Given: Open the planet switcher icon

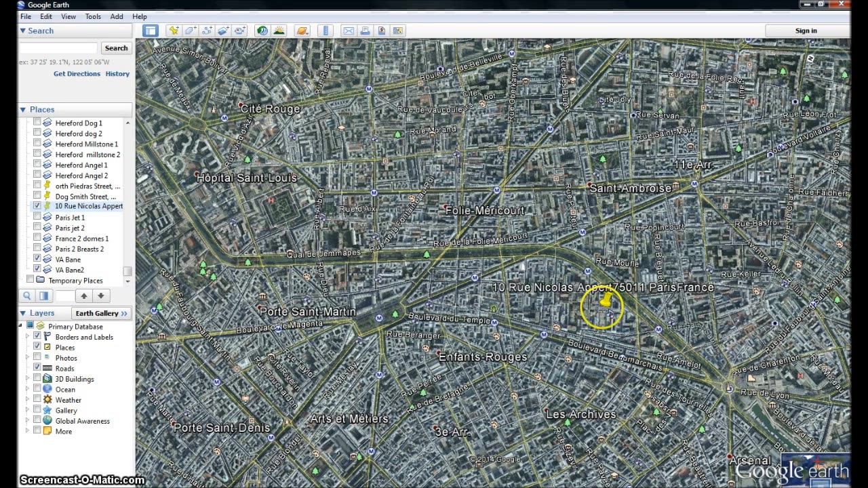Looking at the screenshot, I should pyautogui.click(x=302, y=30).
